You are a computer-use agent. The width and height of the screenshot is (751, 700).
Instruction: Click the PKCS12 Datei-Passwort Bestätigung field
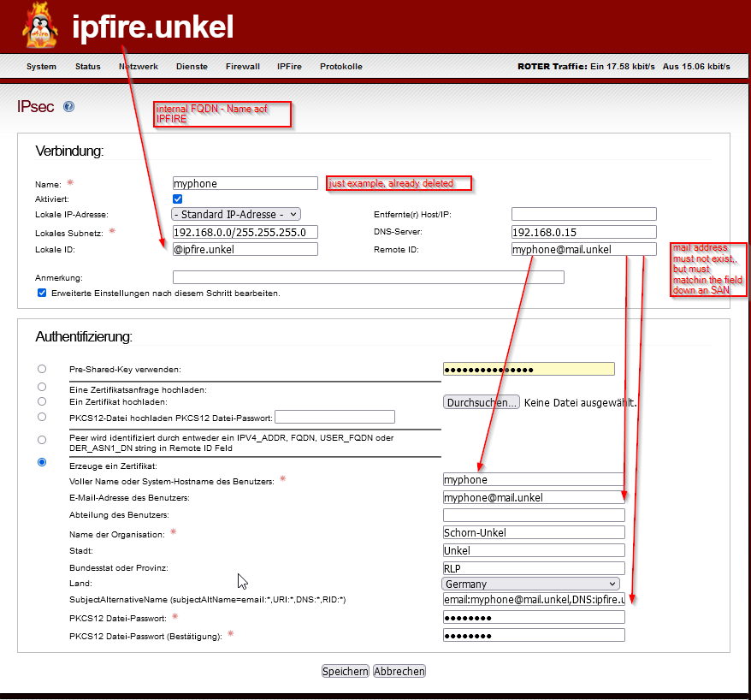pos(534,636)
